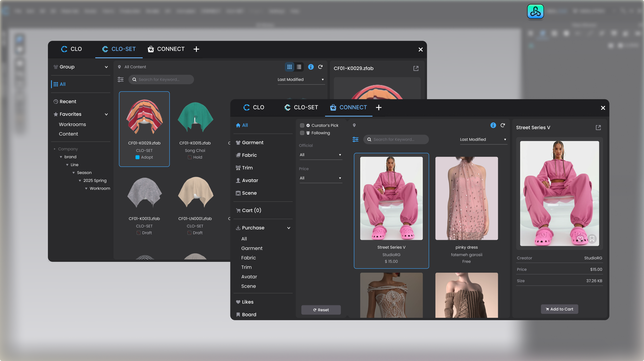Screen dimensions: 644x361
Task: Click info icon in CONNECT window
Action: pyautogui.click(x=493, y=125)
